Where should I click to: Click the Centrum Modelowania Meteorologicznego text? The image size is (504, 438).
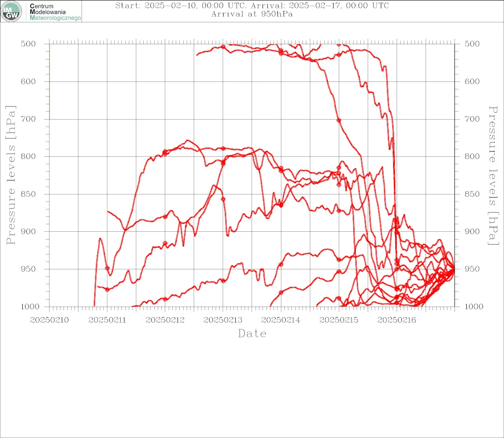[55, 12]
